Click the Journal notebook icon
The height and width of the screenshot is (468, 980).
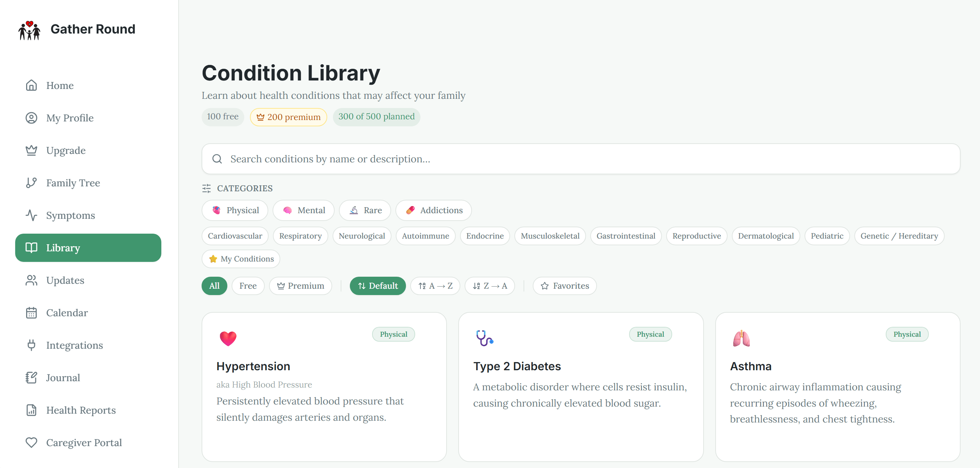pyautogui.click(x=31, y=378)
